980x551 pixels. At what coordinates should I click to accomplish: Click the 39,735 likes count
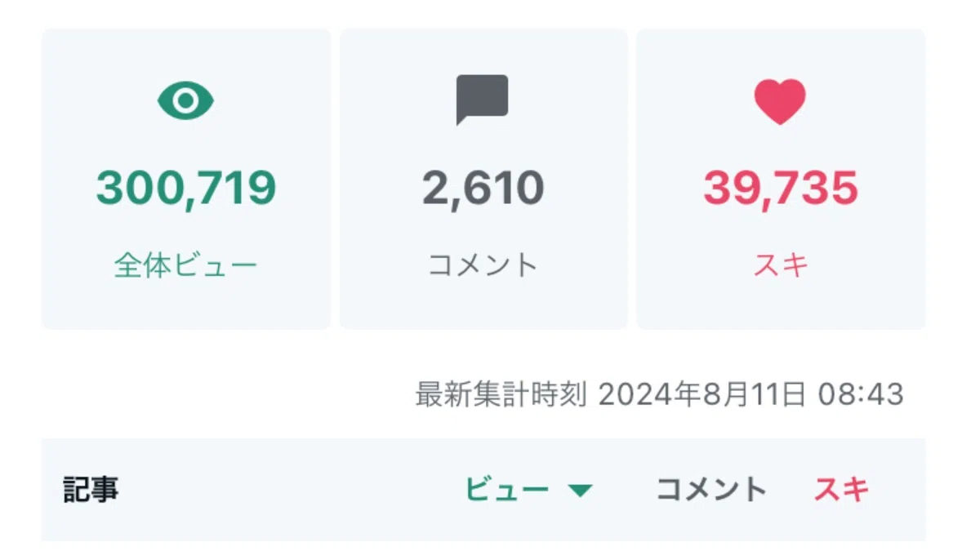point(781,189)
